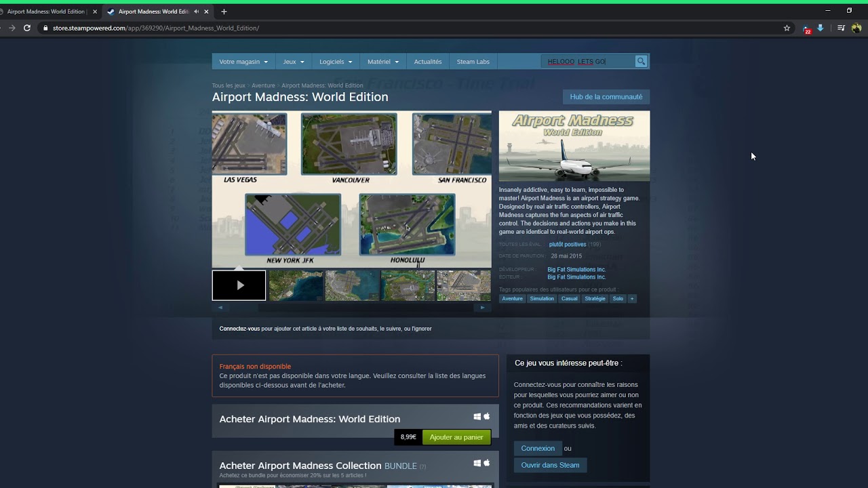Viewport: 868px width, 488px height.
Task: Add the game with Ajouter au panier
Action: point(456,437)
